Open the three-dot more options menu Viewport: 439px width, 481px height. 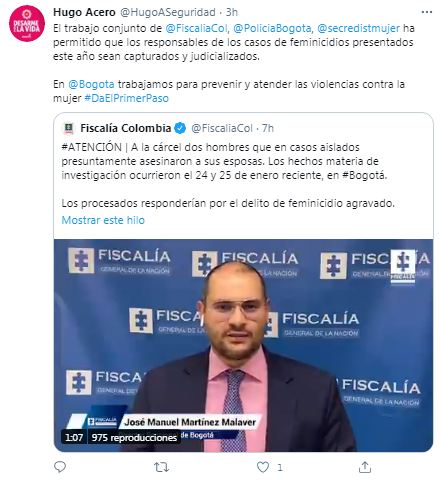coord(427,12)
